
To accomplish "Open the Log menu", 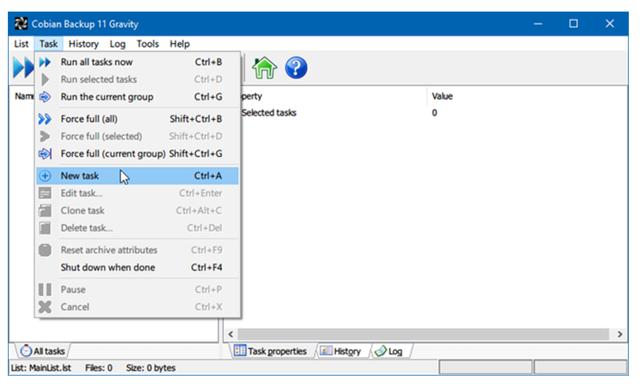I will [x=117, y=44].
